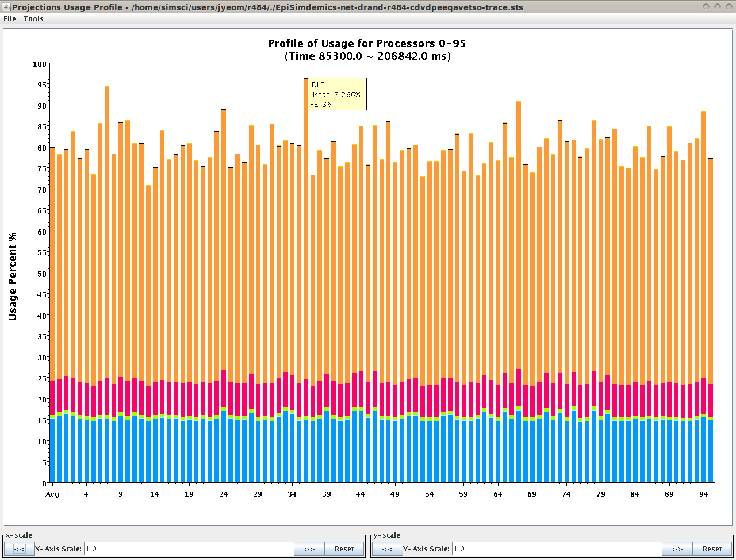Open the Tools menu
The width and height of the screenshot is (736, 560).
(x=33, y=19)
